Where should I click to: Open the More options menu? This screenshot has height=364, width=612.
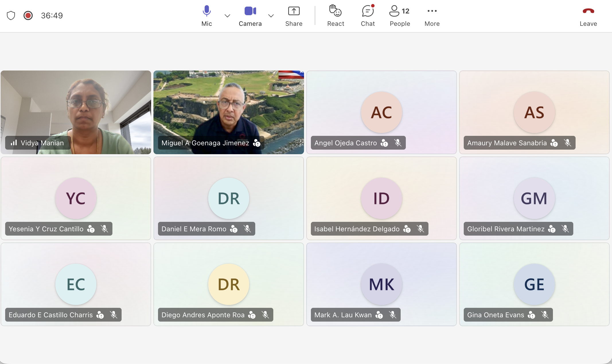tap(432, 16)
